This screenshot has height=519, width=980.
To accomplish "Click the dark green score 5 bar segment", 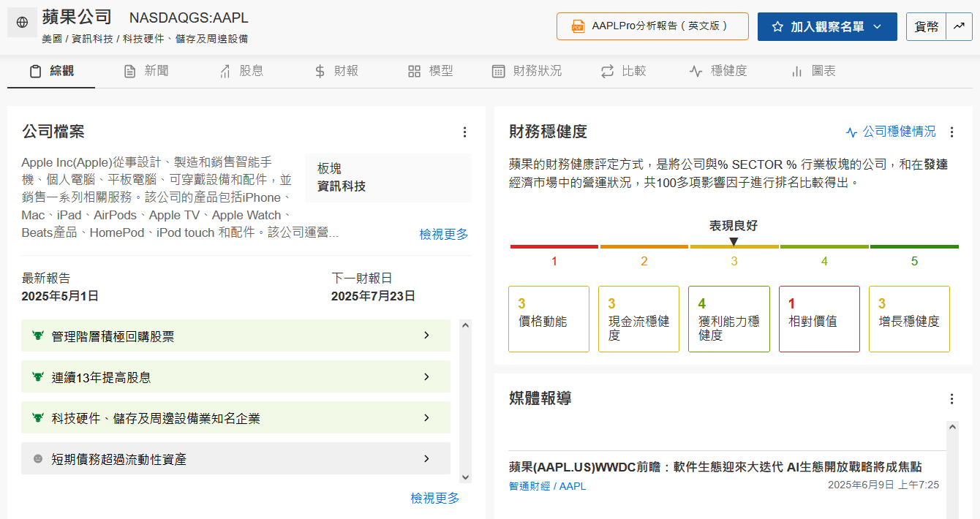I will click(x=914, y=247).
